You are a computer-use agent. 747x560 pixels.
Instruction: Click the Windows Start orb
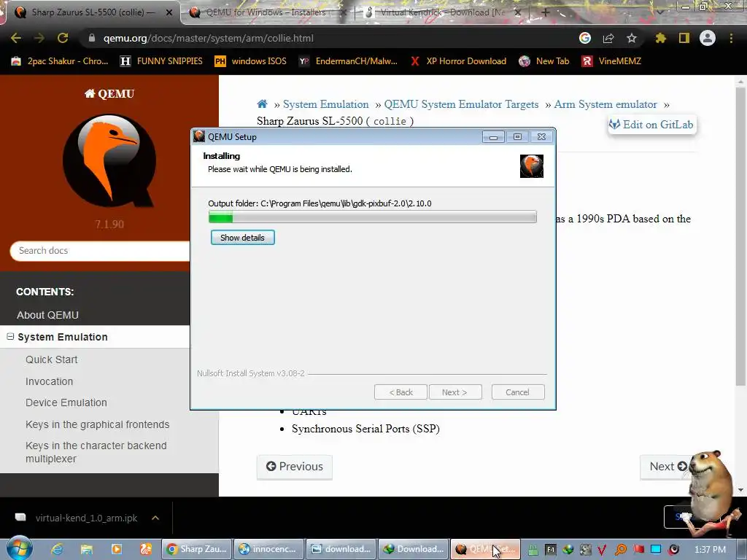pyautogui.click(x=20, y=548)
